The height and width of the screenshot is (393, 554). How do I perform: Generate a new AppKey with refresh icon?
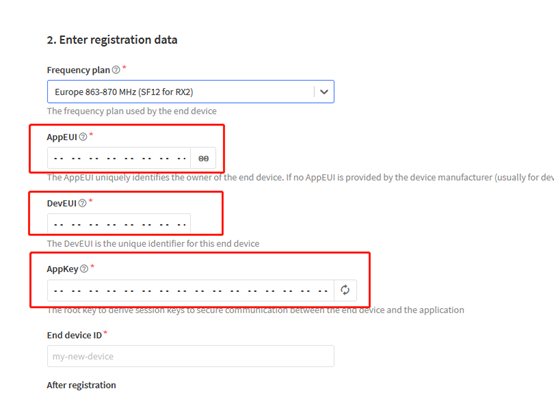coord(345,290)
